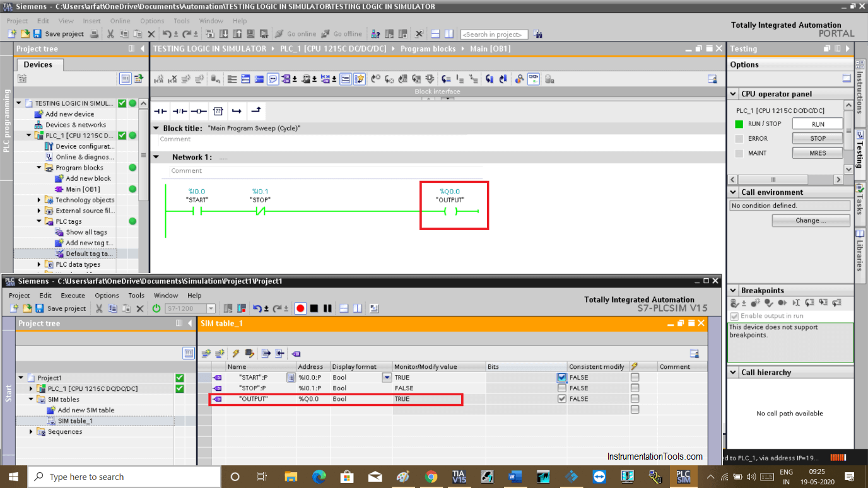Tick the modify checkbox in the empty fourth row
This screenshot has height=488, width=868.
click(x=635, y=410)
